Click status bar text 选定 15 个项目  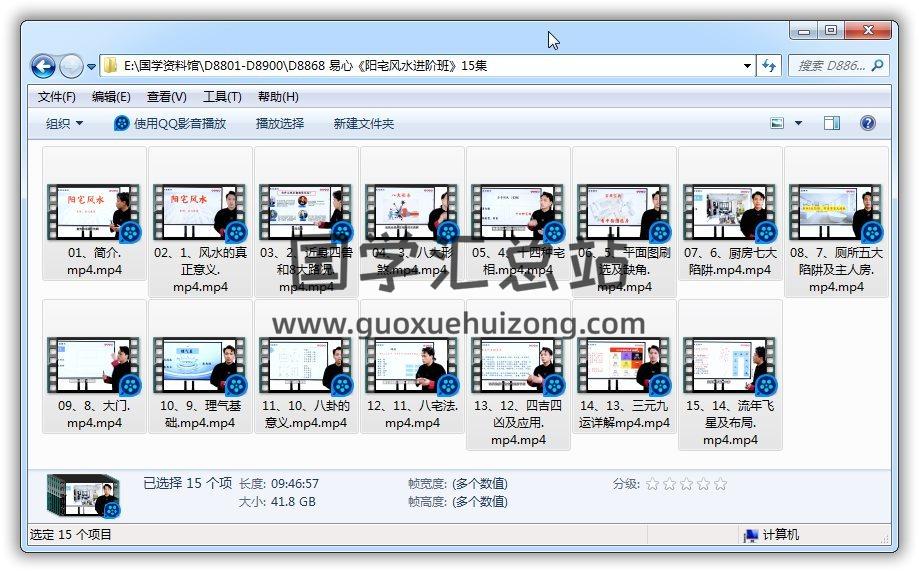point(70,535)
